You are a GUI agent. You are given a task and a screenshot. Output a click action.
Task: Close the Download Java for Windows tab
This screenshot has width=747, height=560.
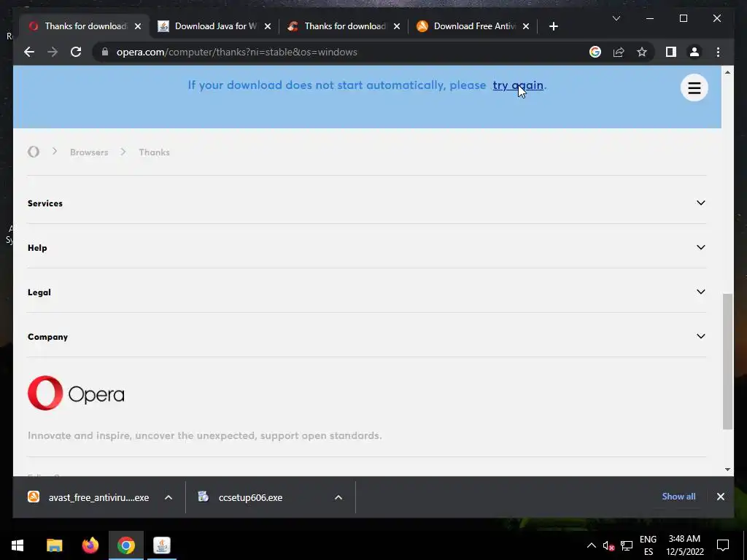click(x=268, y=26)
